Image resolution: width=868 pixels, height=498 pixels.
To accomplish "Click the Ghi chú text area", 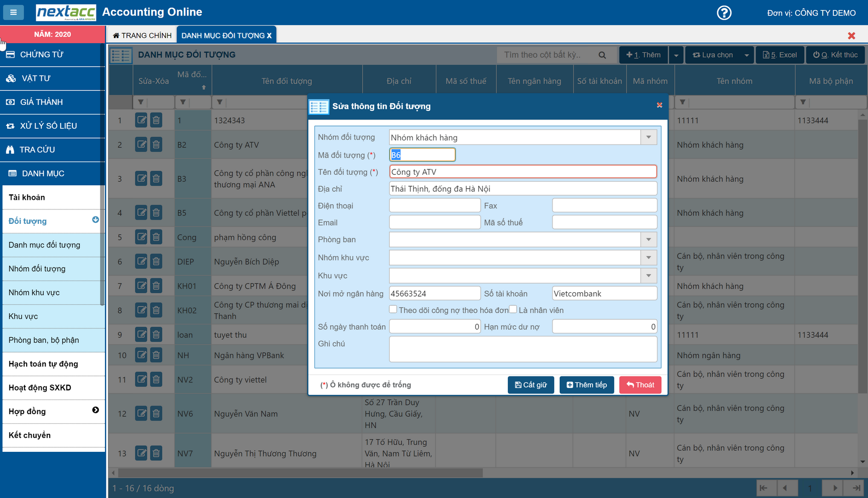I will tap(522, 349).
